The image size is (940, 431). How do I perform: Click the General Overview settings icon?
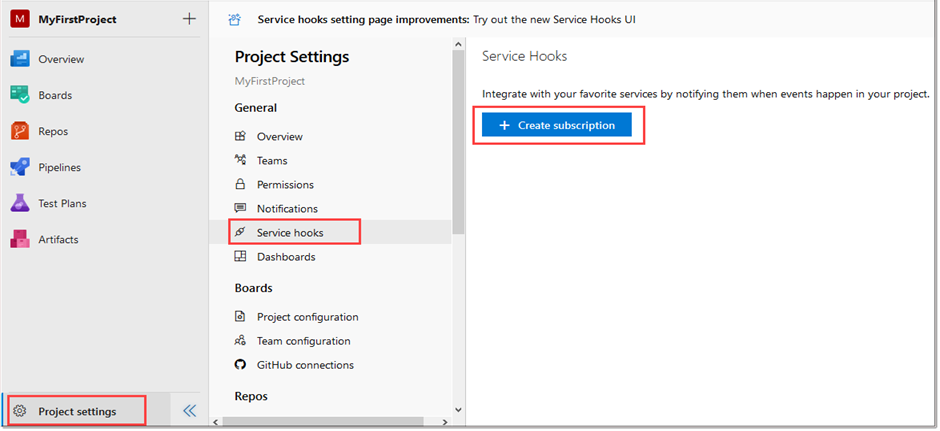click(x=240, y=136)
